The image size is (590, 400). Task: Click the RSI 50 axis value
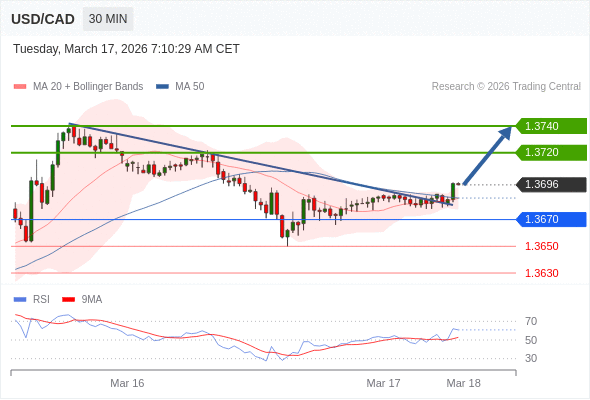click(x=531, y=340)
